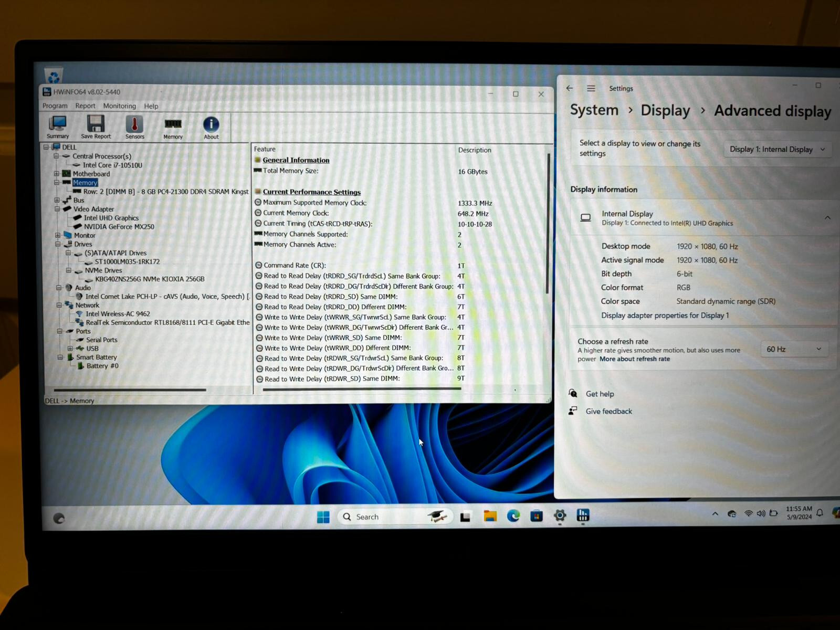
Task: Select Intel UHD Graphics tree item
Action: coord(111,218)
